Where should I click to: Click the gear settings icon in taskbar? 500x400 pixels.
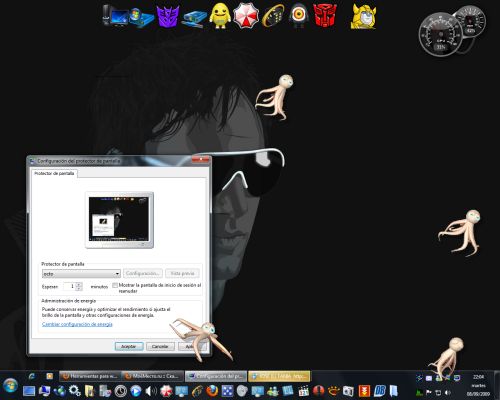(x=75, y=390)
